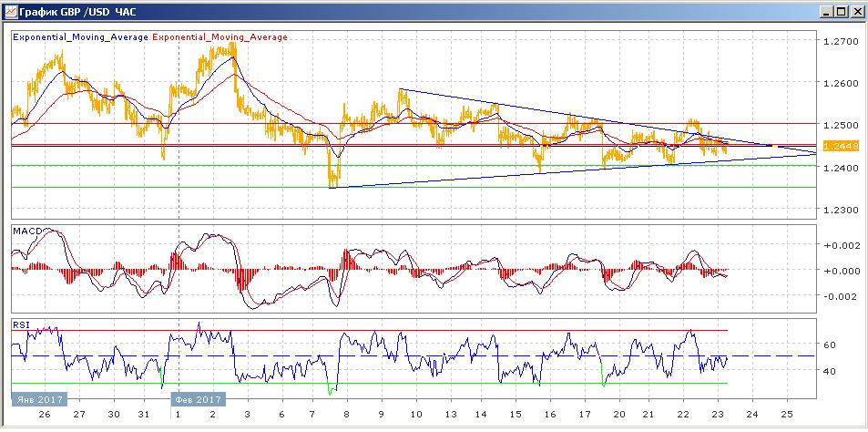This screenshot has width=868, height=432.
Task: Select date 14 on the time axis
Action: click(x=481, y=415)
